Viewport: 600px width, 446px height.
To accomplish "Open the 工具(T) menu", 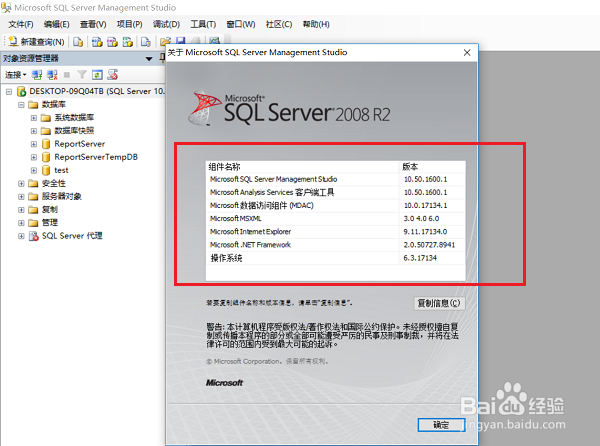I will [203, 24].
